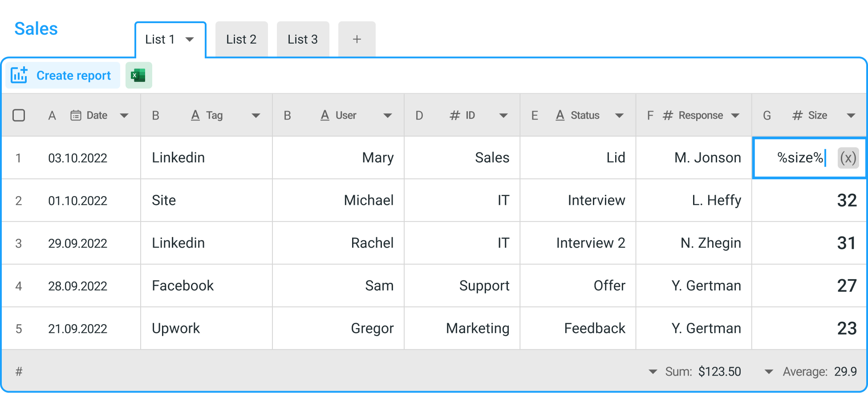Click the text type icon beside Status

(560, 116)
